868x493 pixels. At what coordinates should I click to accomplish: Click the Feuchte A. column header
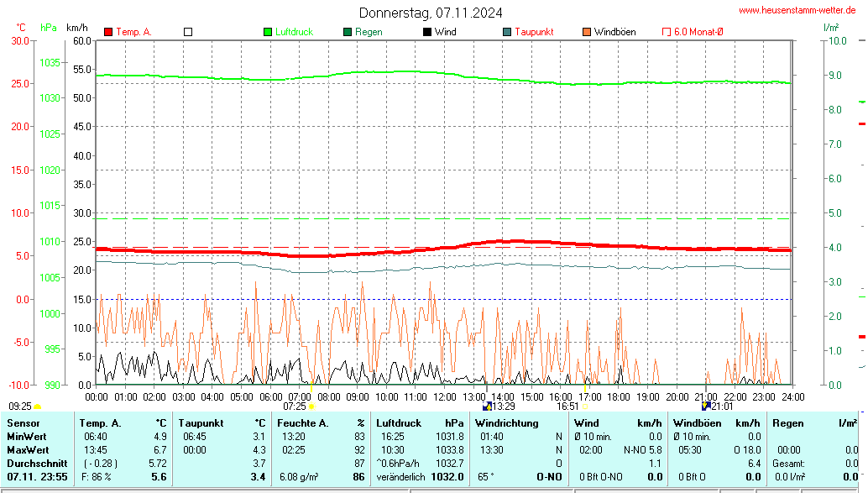click(302, 423)
